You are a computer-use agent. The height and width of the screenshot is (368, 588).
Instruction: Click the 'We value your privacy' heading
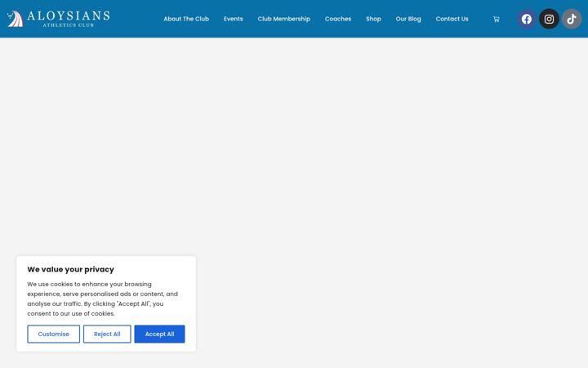pyautogui.click(x=70, y=269)
